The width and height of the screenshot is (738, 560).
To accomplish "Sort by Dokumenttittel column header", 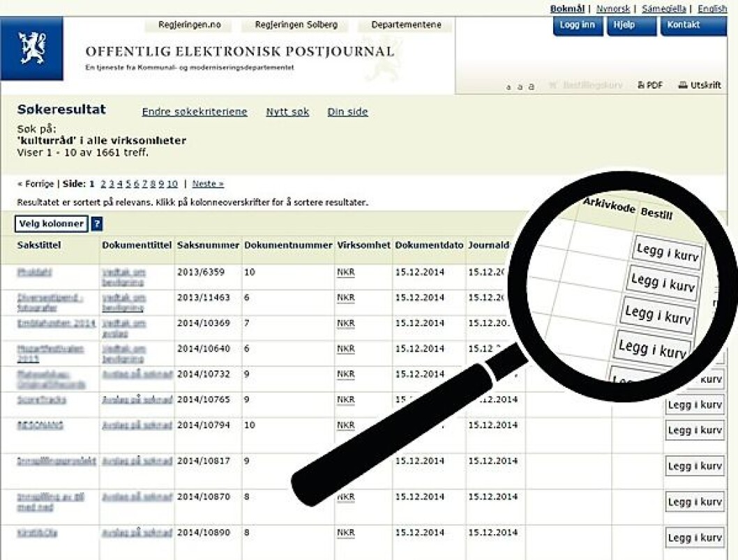I will (137, 245).
